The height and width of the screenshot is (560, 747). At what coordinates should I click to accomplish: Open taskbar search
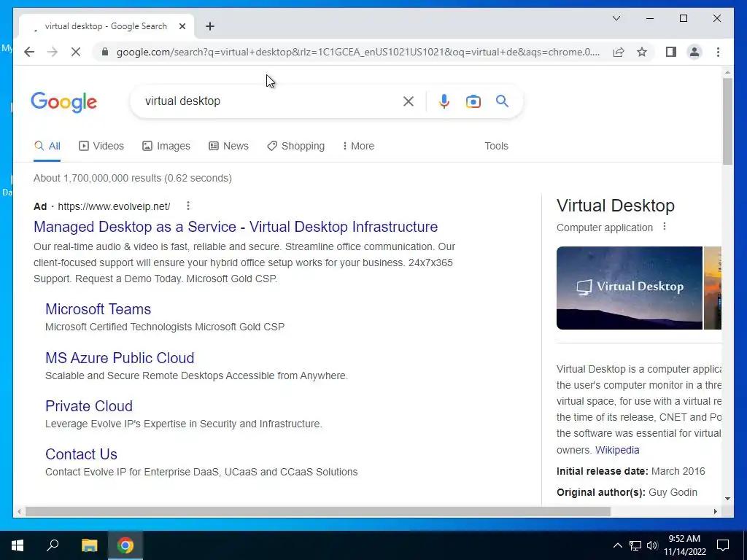[53, 545]
